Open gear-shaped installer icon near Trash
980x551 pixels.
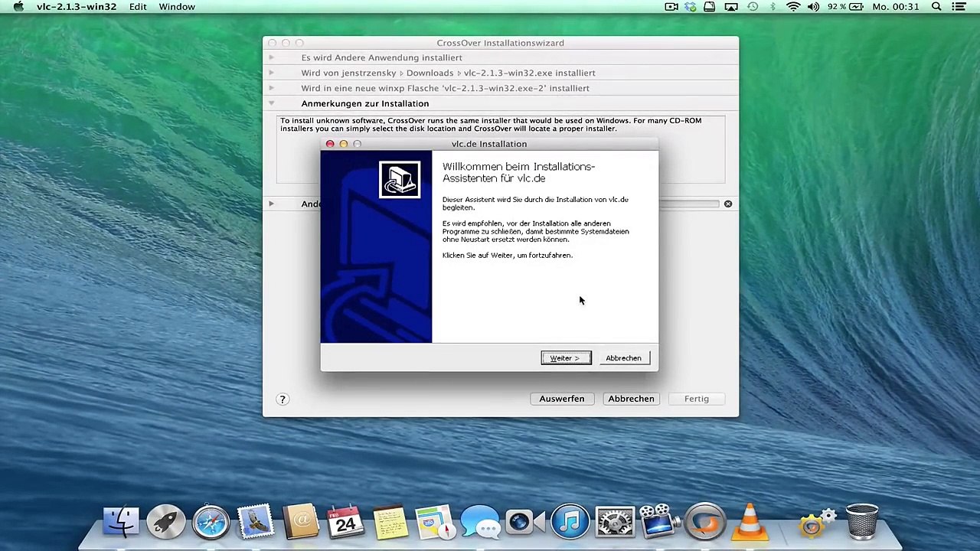[x=817, y=523]
